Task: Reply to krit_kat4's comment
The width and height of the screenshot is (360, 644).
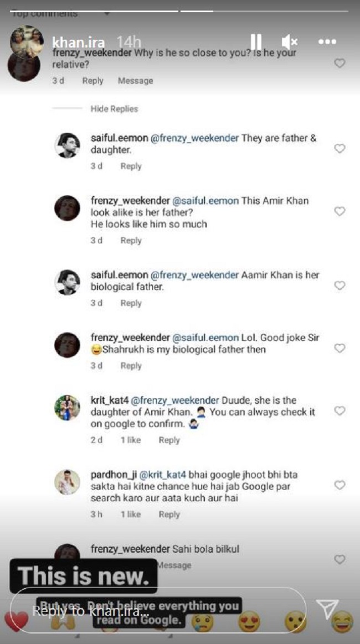Action: pos(169,440)
